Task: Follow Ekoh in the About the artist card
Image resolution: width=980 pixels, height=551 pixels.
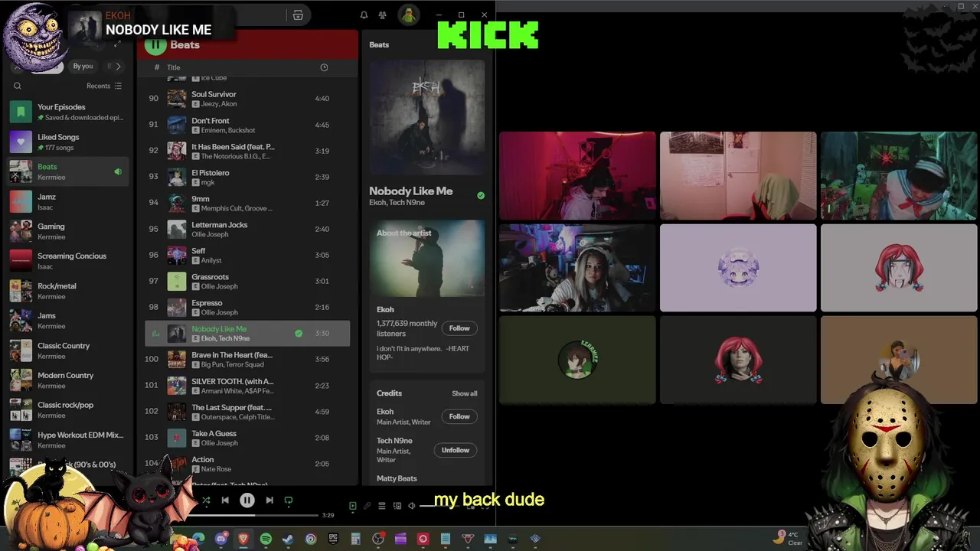Action: [459, 328]
